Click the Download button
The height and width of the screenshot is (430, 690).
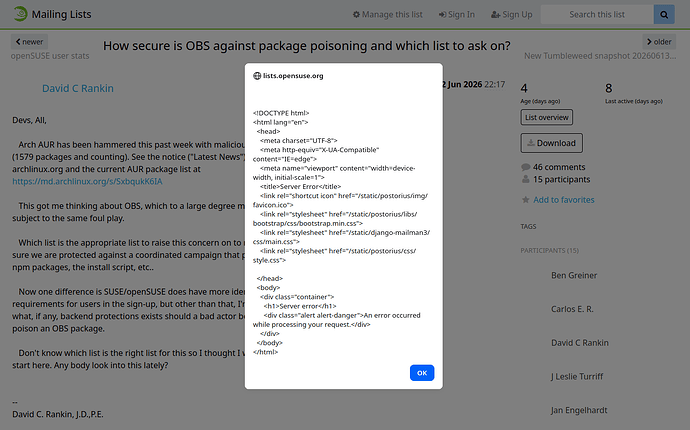pos(551,143)
